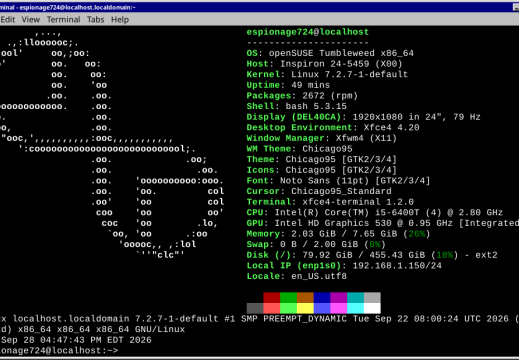Image resolution: width=519 pixels, height=360 pixels.
Task: Click the dark red color block
Action: pos(272,298)
